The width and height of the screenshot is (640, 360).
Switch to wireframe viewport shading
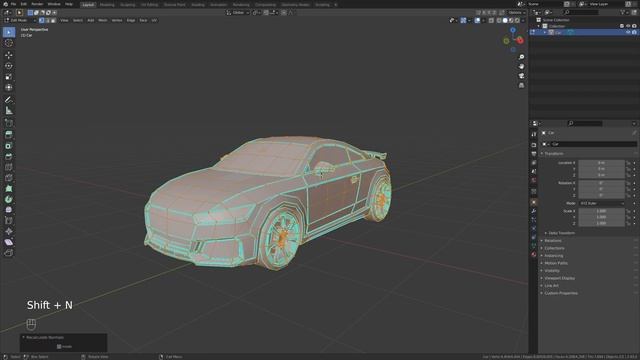tap(499, 20)
